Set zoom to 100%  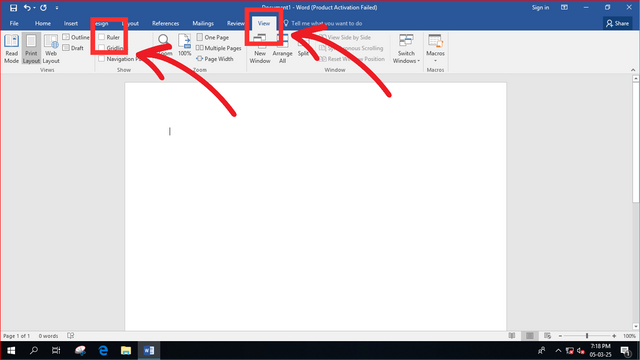[x=184, y=45]
